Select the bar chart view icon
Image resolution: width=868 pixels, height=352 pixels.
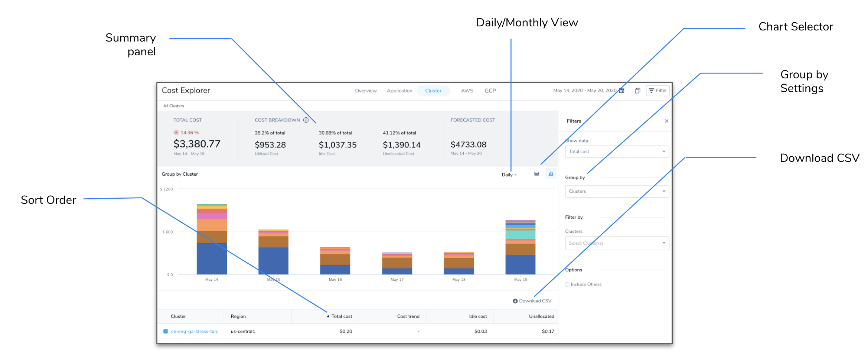coord(551,174)
